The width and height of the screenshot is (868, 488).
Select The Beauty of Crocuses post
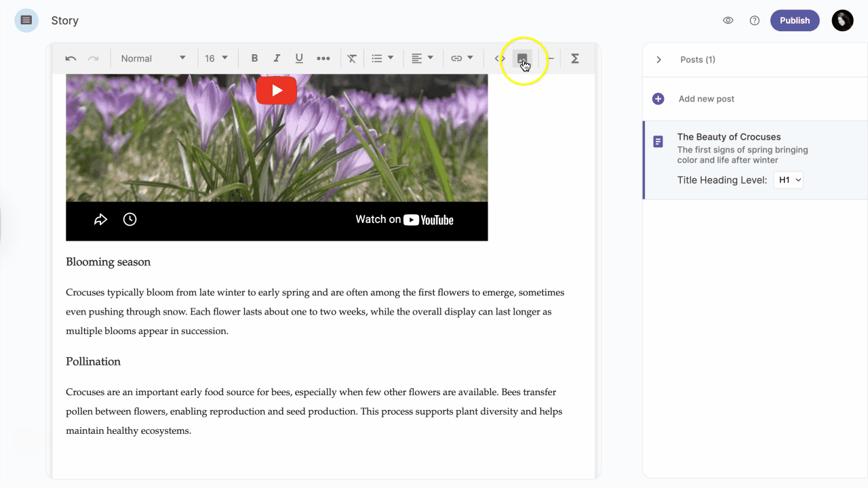729,137
